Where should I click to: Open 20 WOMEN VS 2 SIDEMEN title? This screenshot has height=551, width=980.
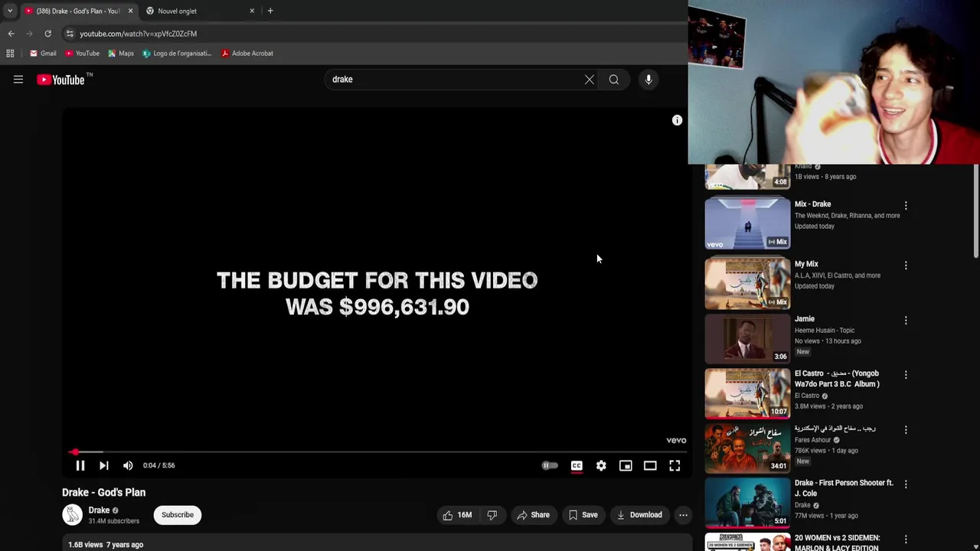click(838, 543)
